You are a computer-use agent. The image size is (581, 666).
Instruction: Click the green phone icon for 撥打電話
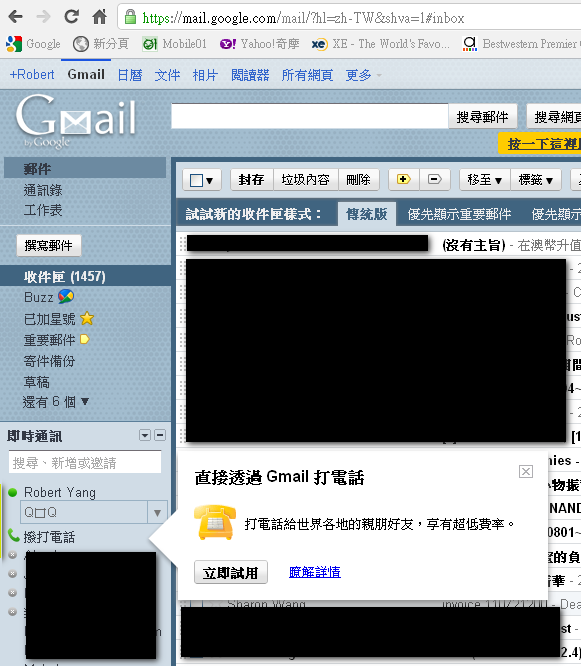[x=14, y=536]
